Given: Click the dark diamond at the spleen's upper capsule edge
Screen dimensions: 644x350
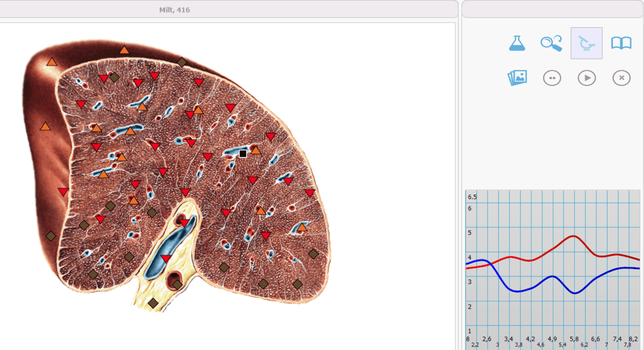Looking at the screenshot, I should click(182, 62).
